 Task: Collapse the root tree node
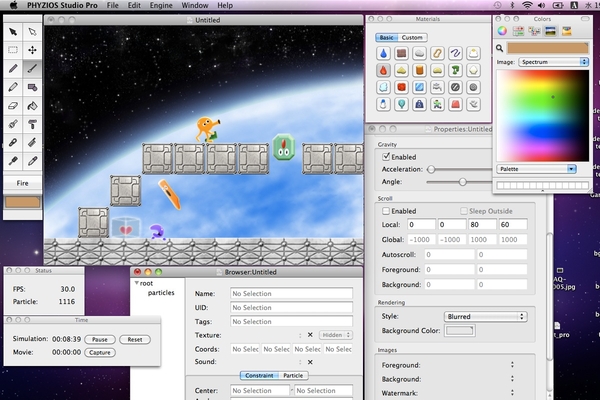click(x=136, y=283)
